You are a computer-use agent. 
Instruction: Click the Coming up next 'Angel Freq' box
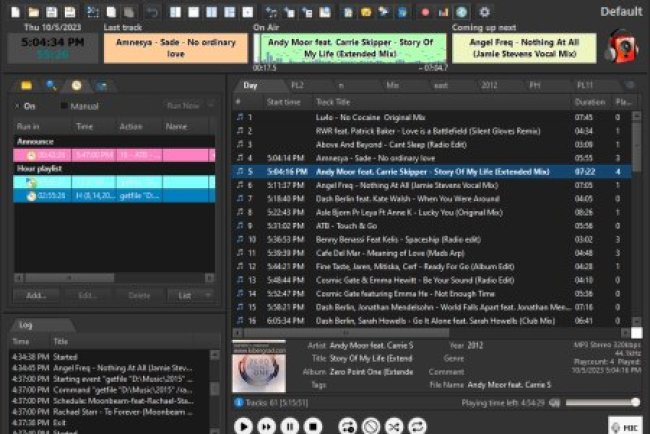click(x=524, y=48)
